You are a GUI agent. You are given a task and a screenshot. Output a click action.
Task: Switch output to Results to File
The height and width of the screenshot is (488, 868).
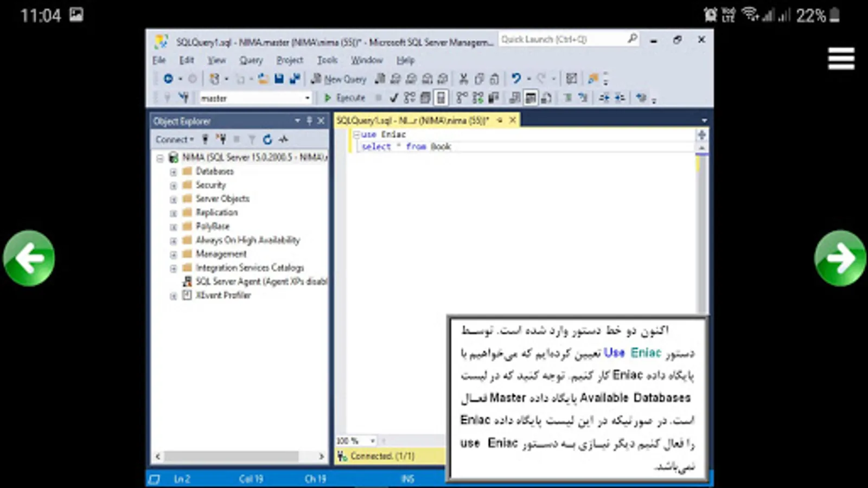click(546, 98)
